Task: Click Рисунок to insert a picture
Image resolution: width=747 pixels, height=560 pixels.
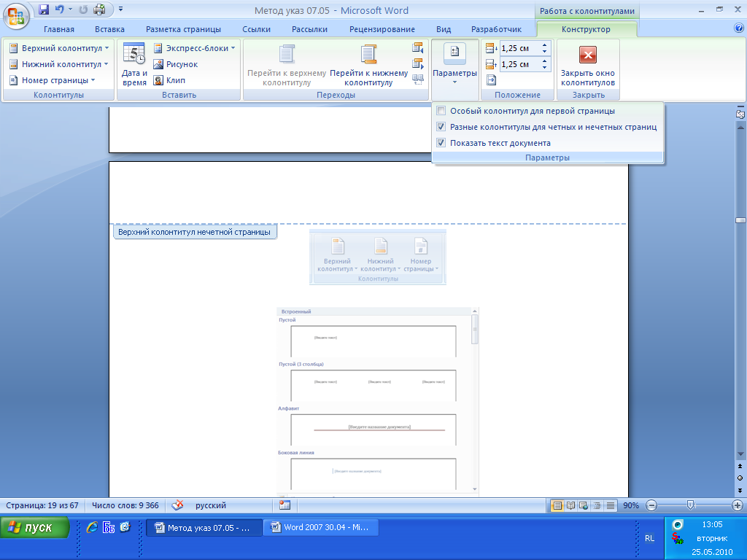Action: 176,64
